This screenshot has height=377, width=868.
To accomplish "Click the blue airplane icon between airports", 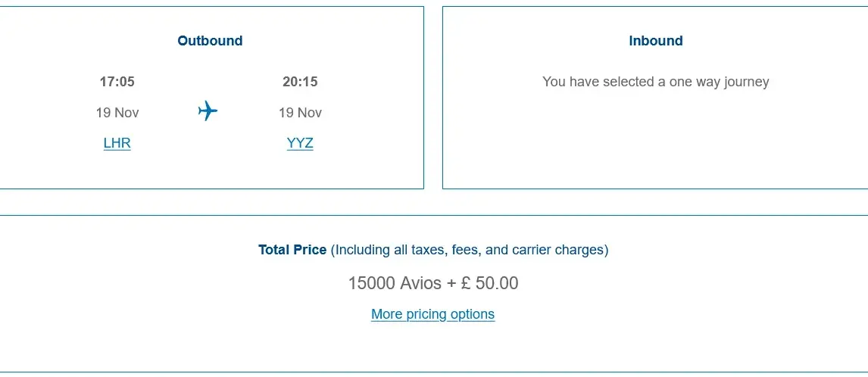I will click(x=208, y=111).
